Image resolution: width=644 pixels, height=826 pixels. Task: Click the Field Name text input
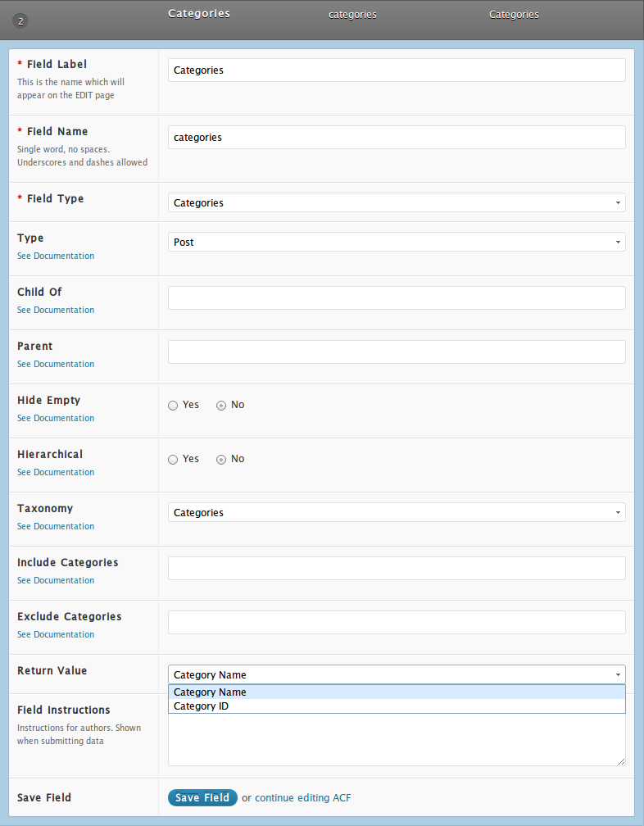click(397, 138)
